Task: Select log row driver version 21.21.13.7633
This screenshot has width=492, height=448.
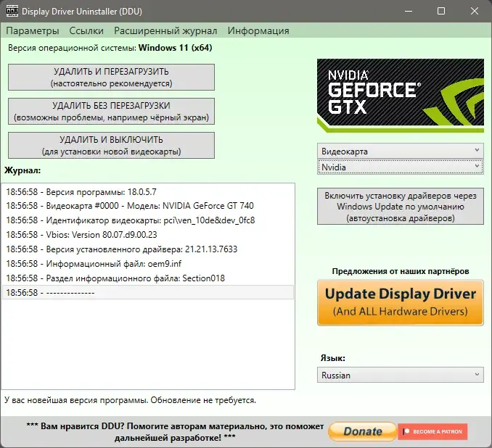Action: [148, 249]
